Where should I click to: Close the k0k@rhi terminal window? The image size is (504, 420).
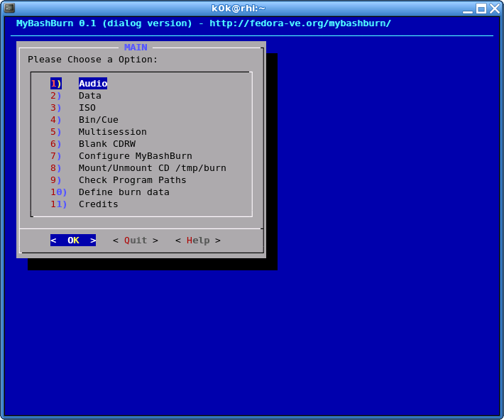point(495,9)
